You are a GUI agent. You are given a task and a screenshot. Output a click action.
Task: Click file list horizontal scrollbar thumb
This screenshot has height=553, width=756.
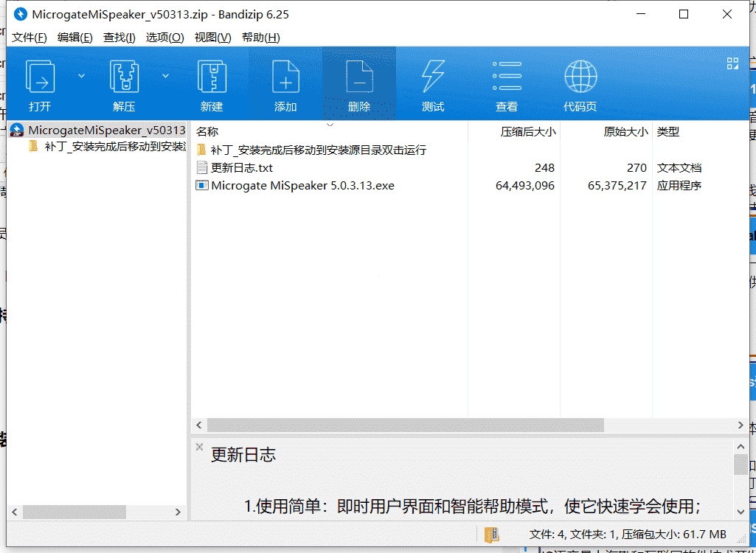pyautogui.click(x=405, y=425)
